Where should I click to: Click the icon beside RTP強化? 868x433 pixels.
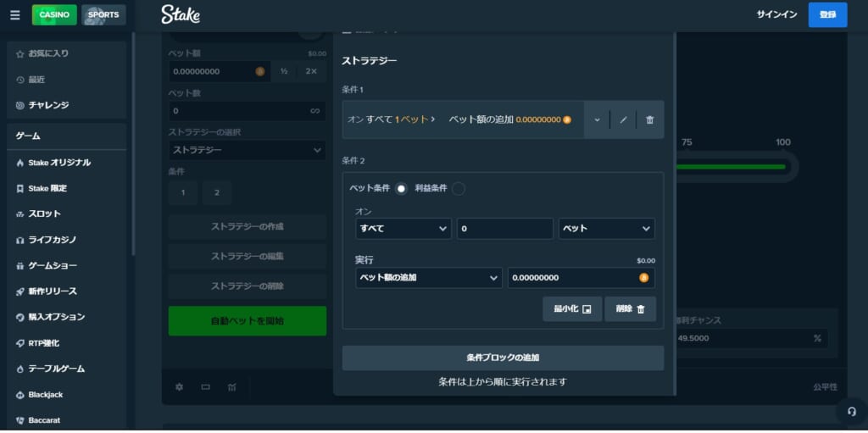coord(20,343)
